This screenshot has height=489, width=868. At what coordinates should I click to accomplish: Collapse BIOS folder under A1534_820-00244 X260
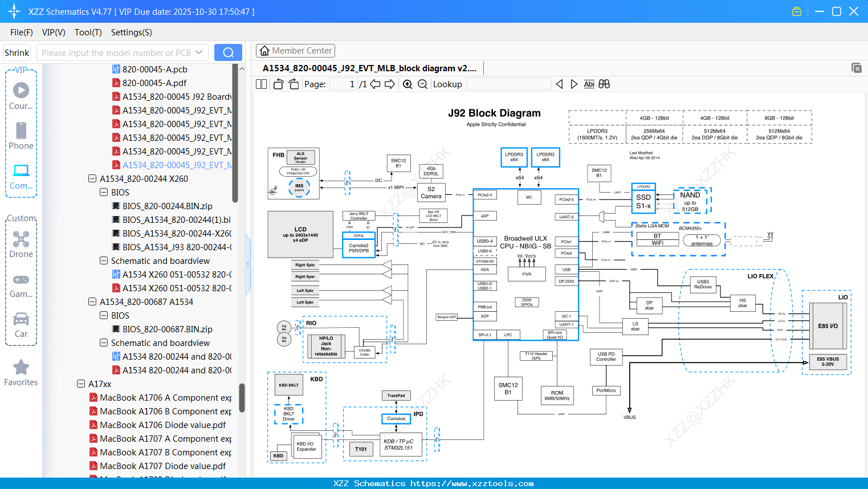click(x=104, y=193)
